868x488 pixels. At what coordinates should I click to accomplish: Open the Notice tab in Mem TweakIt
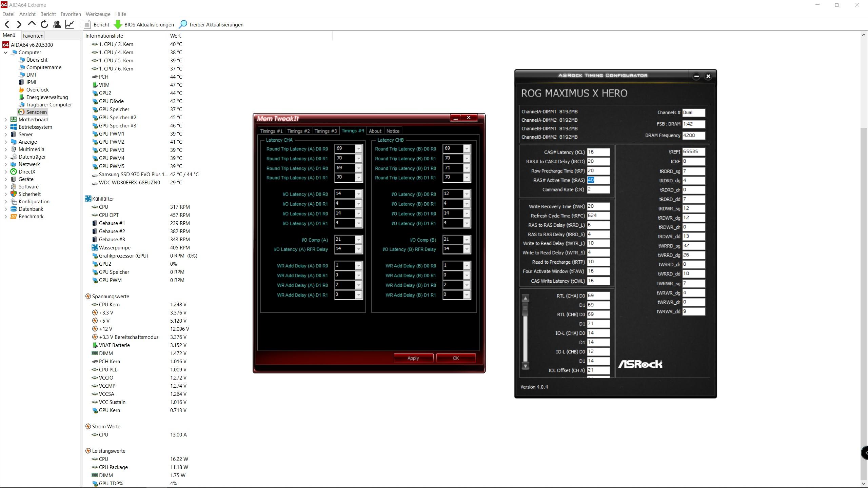tap(393, 131)
